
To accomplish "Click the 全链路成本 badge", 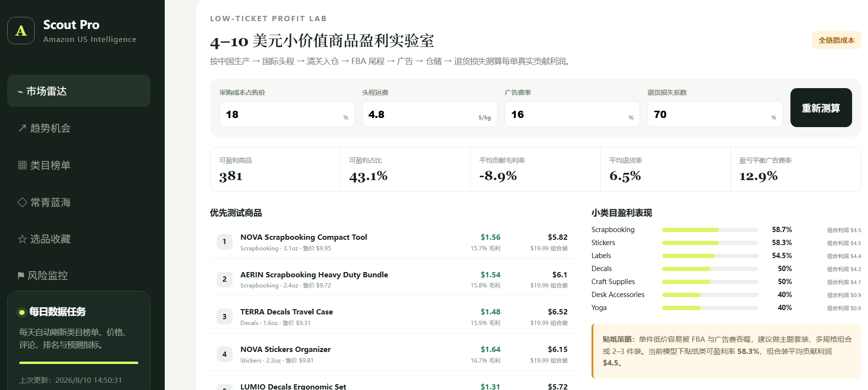I will coord(836,40).
